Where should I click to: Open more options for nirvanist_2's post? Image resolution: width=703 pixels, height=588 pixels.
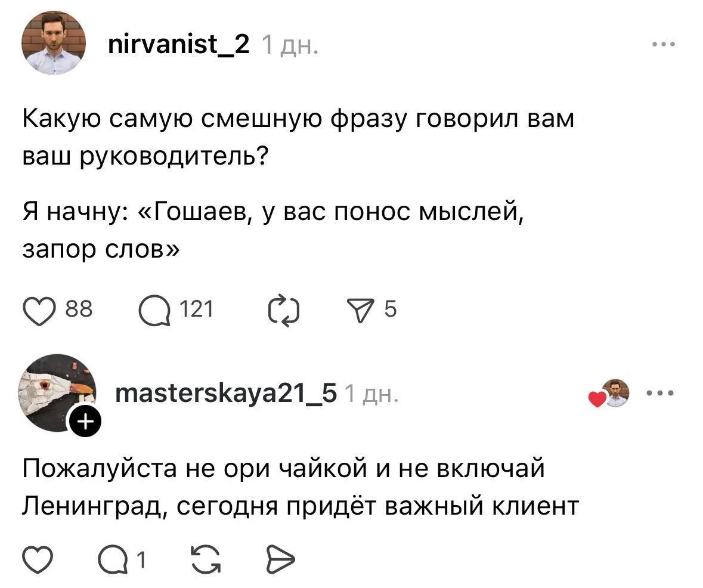(x=663, y=44)
